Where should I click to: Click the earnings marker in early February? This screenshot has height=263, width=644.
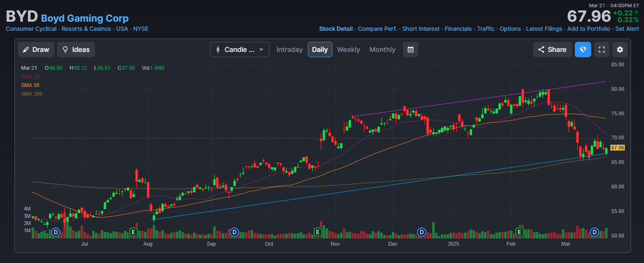click(519, 232)
